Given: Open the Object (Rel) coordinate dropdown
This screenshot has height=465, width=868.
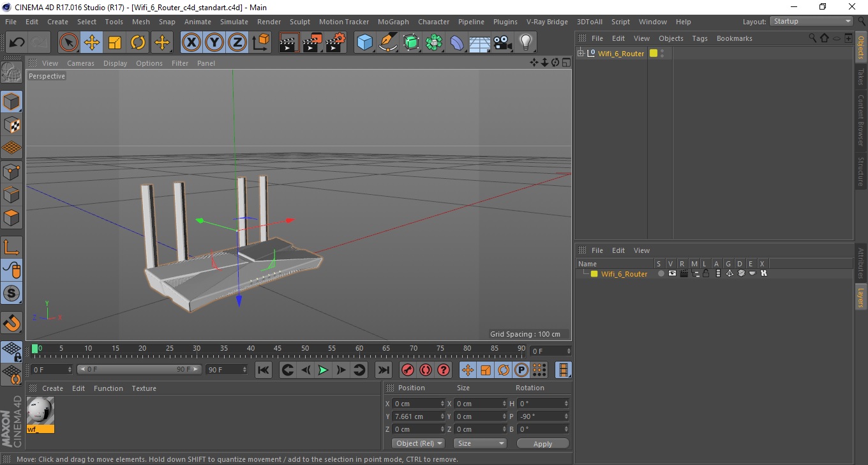Looking at the screenshot, I should (x=418, y=443).
